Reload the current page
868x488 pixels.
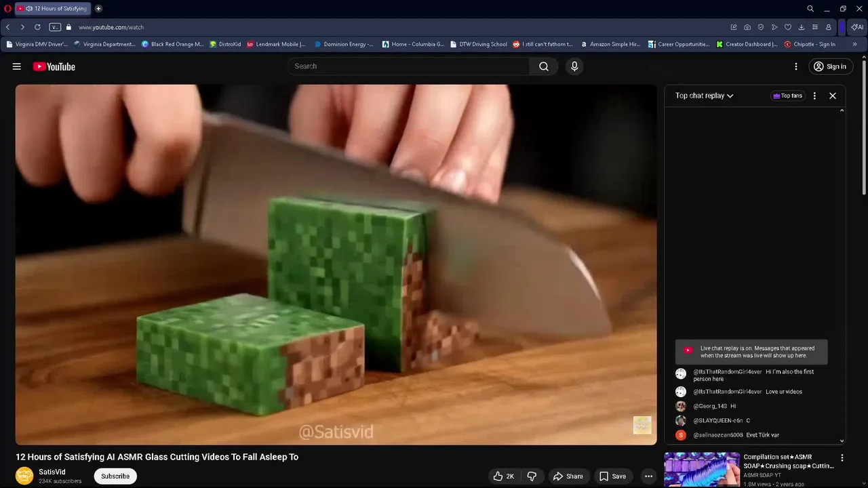tap(37, 27)
